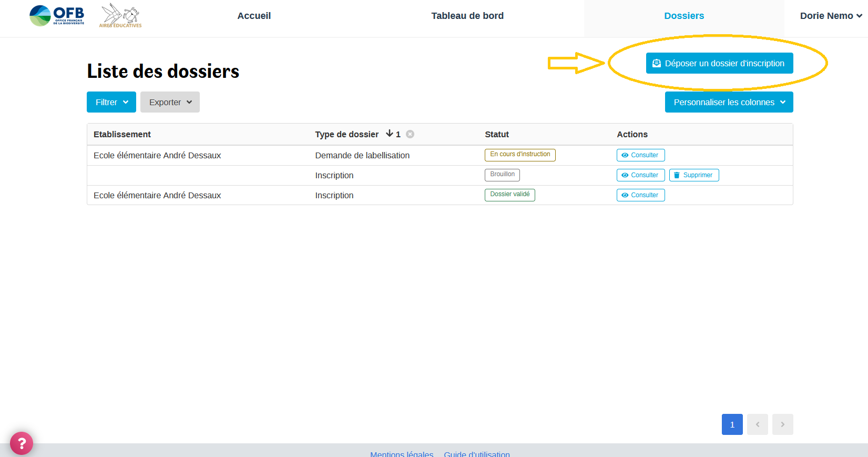The height and width of the screenshot is (457, 868).
Task: Consulter the Demande de labellisation dossier
Action: click(x=640, y=155)
